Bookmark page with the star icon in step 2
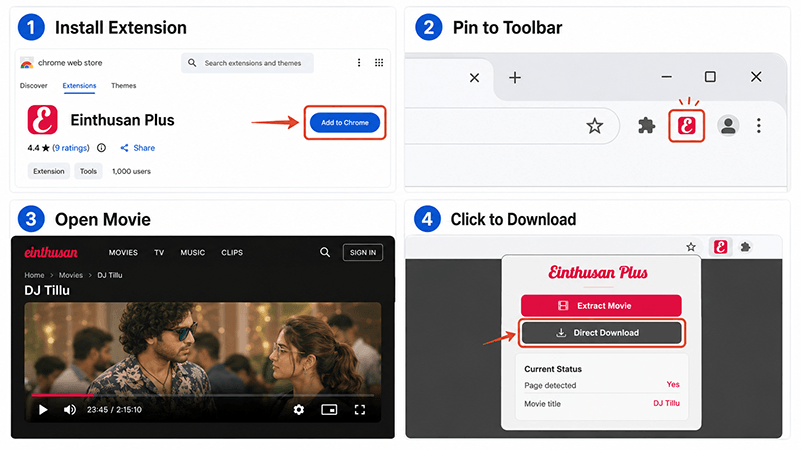Image resolution: width=801 pixels, height=450 pixels. click(x=595, y=126)
